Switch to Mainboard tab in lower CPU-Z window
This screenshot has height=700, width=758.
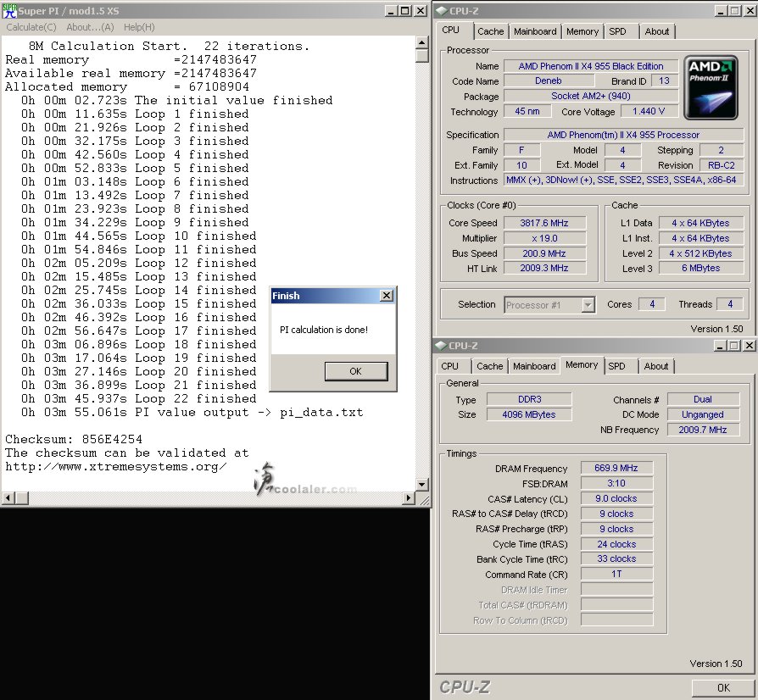tap(535, 366)
